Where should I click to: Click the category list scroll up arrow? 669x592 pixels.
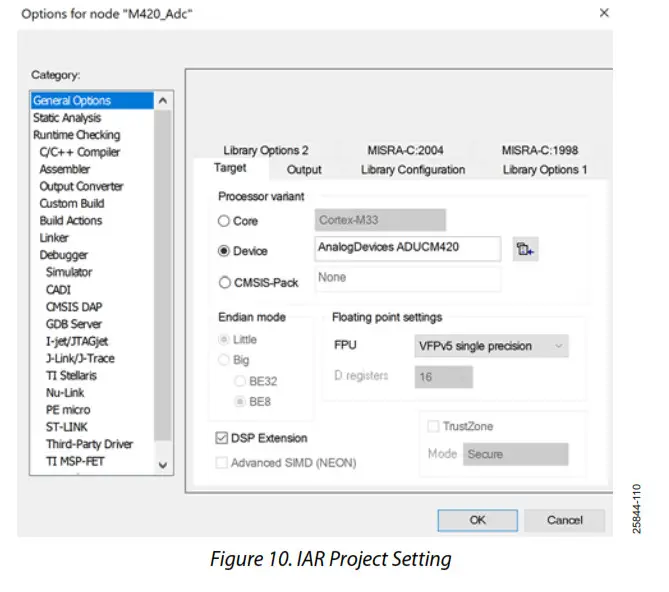(163, 101)
